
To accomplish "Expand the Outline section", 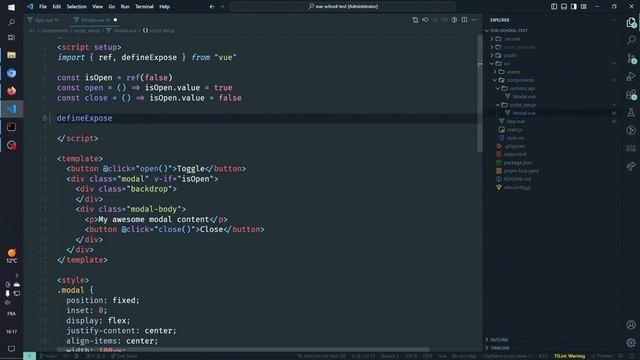I will (x=499, y=340).
